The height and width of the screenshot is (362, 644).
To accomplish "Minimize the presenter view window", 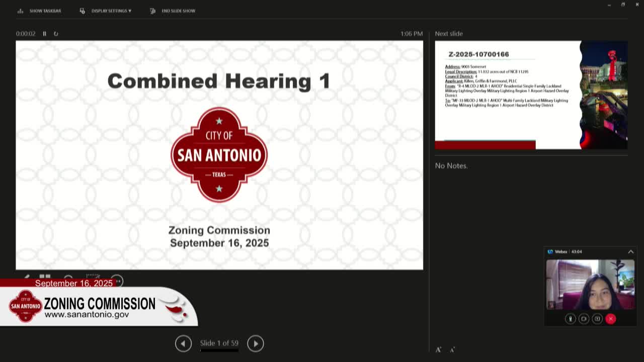I will pos(609,5).
